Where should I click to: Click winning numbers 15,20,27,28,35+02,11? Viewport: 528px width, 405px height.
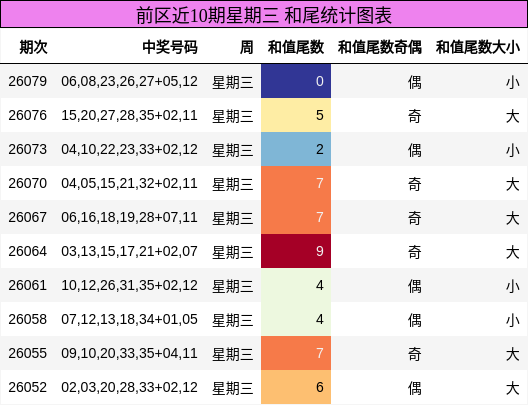tap(129, 115)
